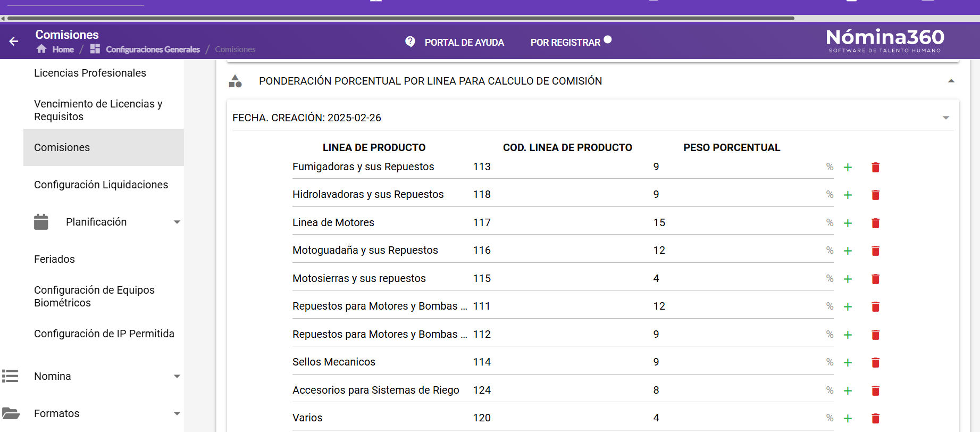Delete the Motoguadaña y sus Repuestos row
980x432 pixels.
(875, 251)
